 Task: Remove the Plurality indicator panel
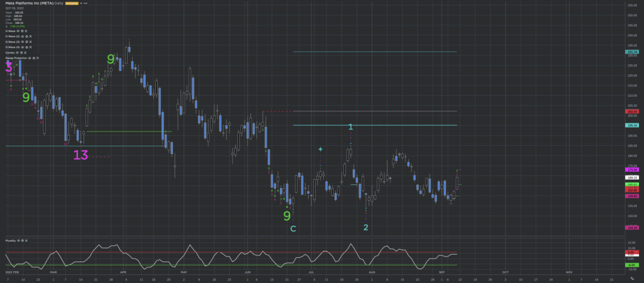pos(26,241)
